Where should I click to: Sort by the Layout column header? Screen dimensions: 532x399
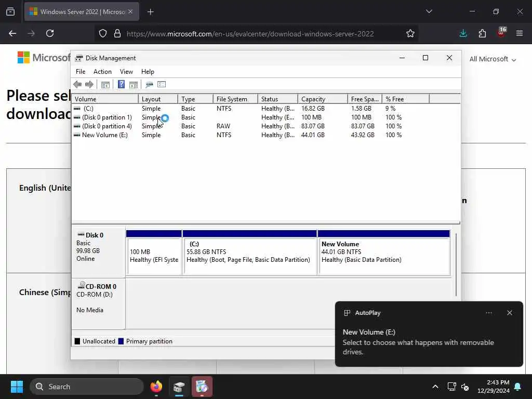pos(158,99)
